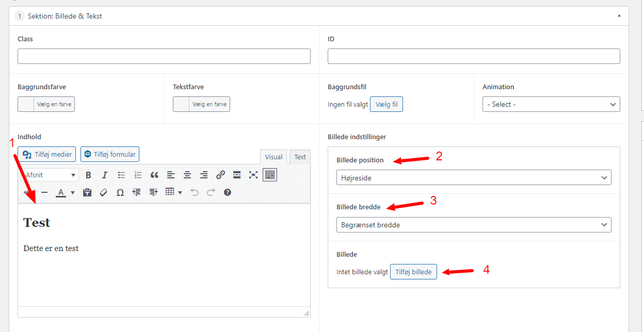Click the clear formatting eraser icon
The height and width of the screenshot is (332, 644).
coord(104,192)
